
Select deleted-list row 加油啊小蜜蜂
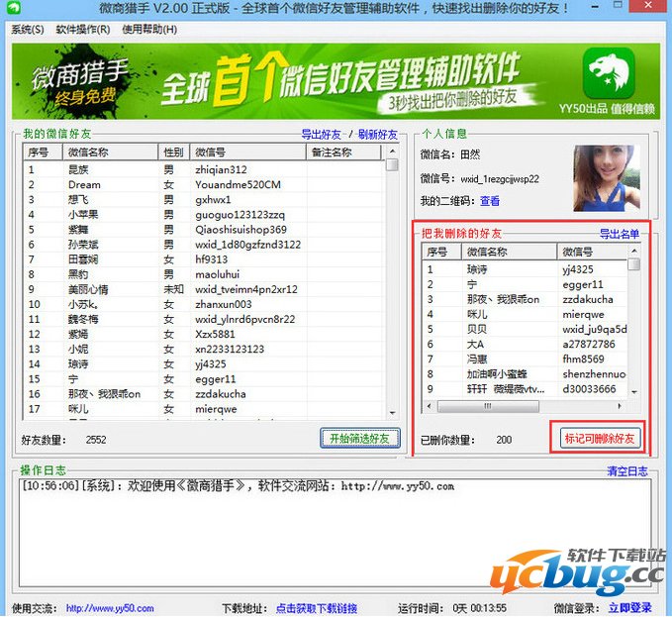[x=525, y=374]
